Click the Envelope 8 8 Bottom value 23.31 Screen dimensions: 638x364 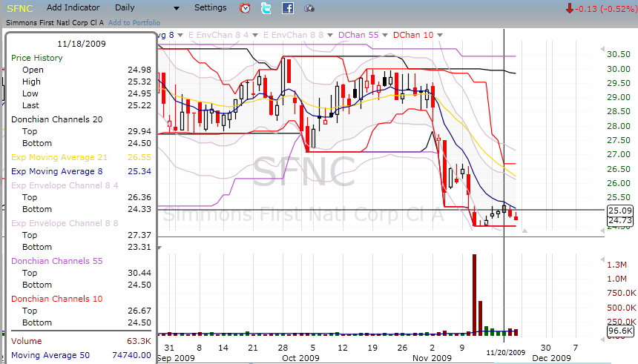point(139,247)
